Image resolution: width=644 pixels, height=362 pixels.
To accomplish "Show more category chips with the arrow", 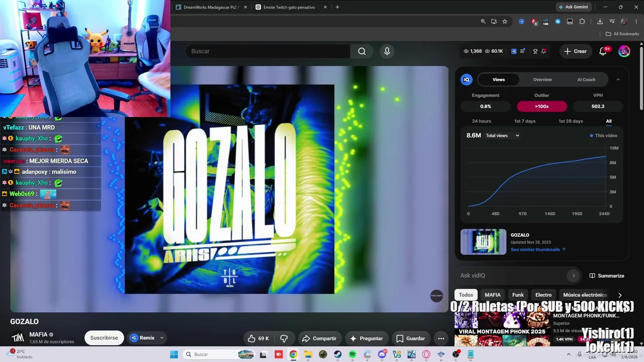I will 620,295.
